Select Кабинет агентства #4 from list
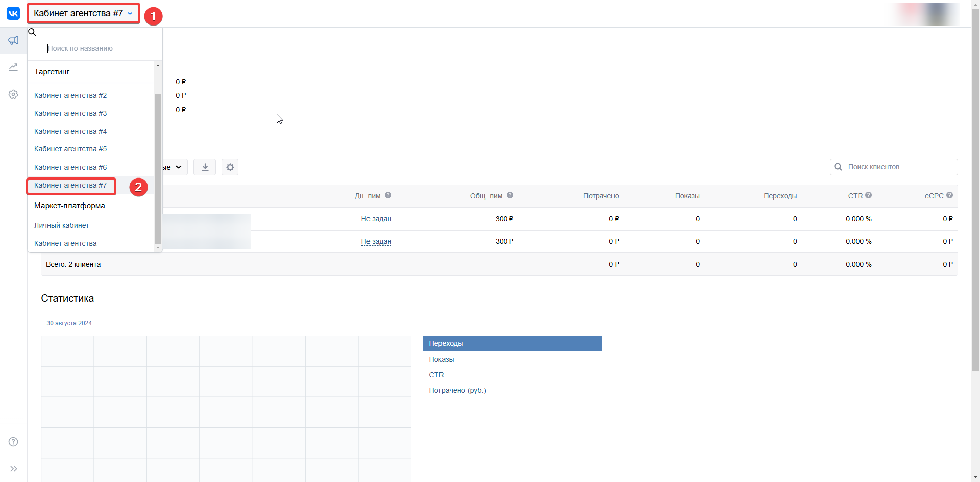This screenshot has width=980, height=482. tap(70, 131)
